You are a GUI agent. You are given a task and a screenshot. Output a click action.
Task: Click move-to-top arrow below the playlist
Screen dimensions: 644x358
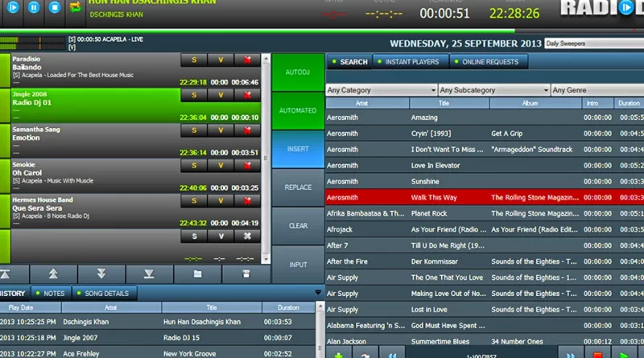pos(4,274)
